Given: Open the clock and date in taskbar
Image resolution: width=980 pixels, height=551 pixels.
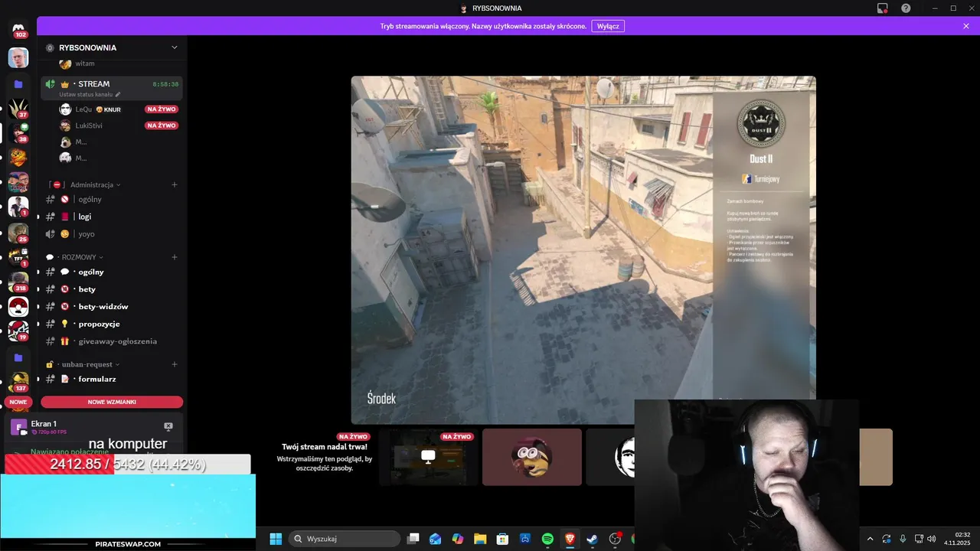Looking at the screenshot, I should click(957, 539).
